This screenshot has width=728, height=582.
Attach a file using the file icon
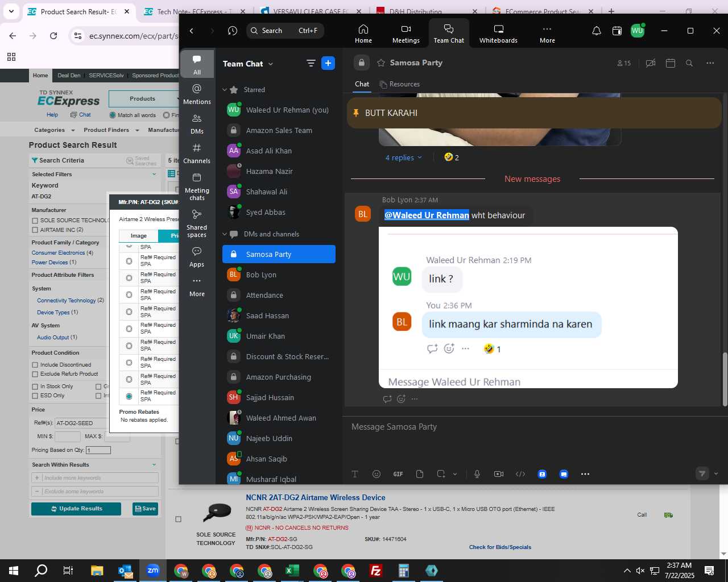[420, 474]
